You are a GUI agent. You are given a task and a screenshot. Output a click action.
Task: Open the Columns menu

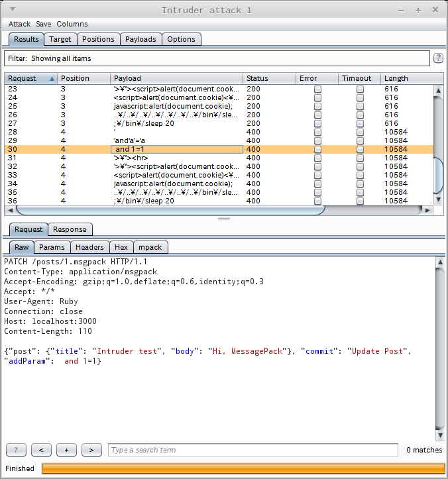tap(72, 24)
